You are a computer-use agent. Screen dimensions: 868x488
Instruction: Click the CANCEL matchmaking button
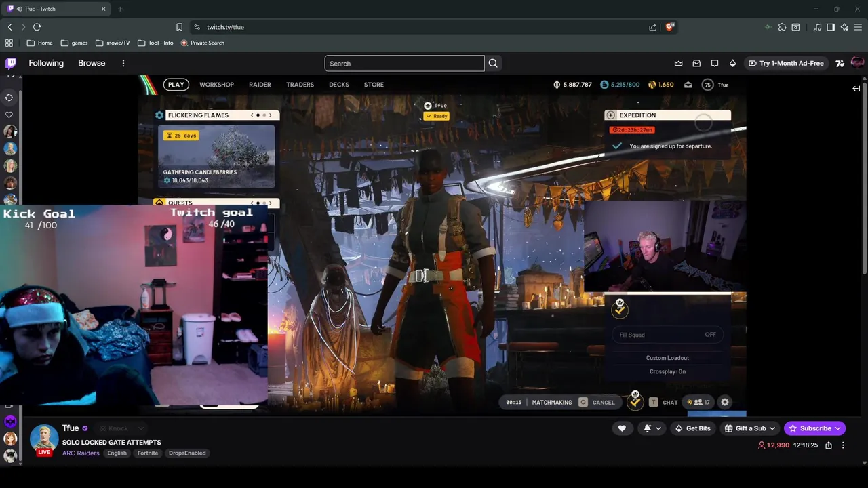597,402
